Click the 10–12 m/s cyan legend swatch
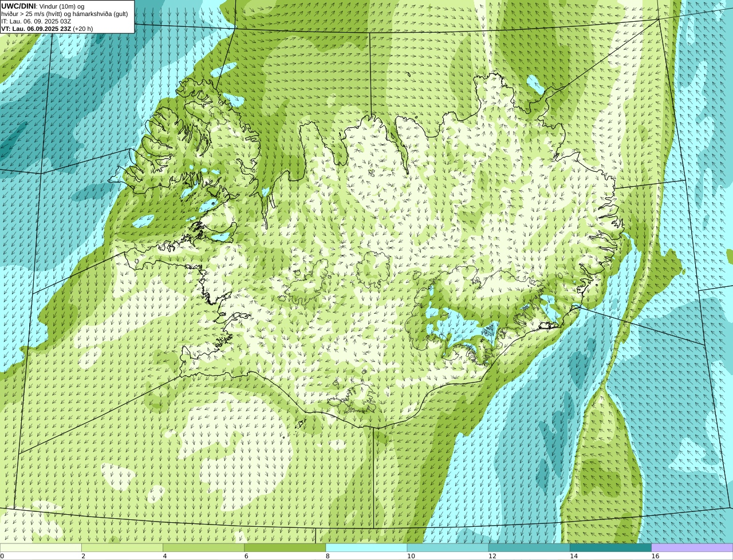Screen dimensions: 733x560 coord(448,547)
